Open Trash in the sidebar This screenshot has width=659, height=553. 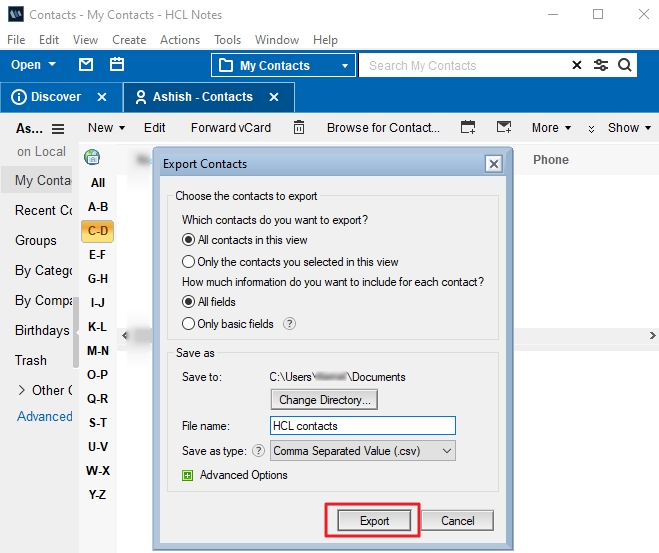click(31, 361)
